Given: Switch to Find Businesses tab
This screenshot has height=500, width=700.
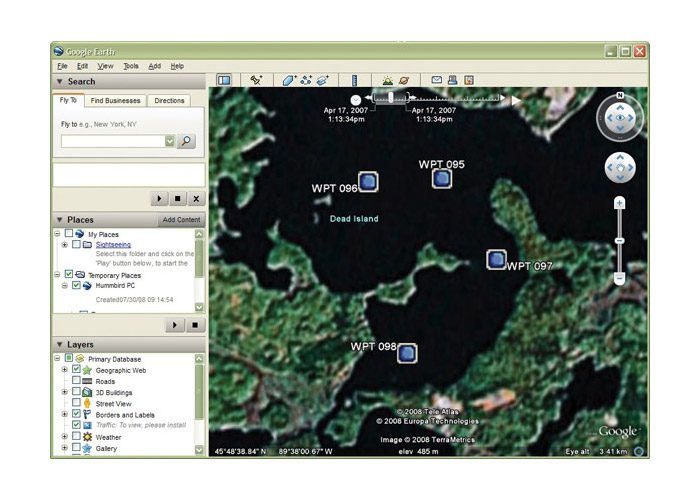Looking at the screenshot, I should click(x=115, y=100).
